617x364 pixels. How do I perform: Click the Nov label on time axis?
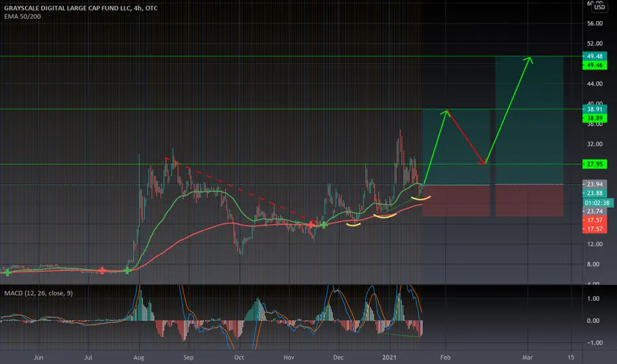point(289,357)
